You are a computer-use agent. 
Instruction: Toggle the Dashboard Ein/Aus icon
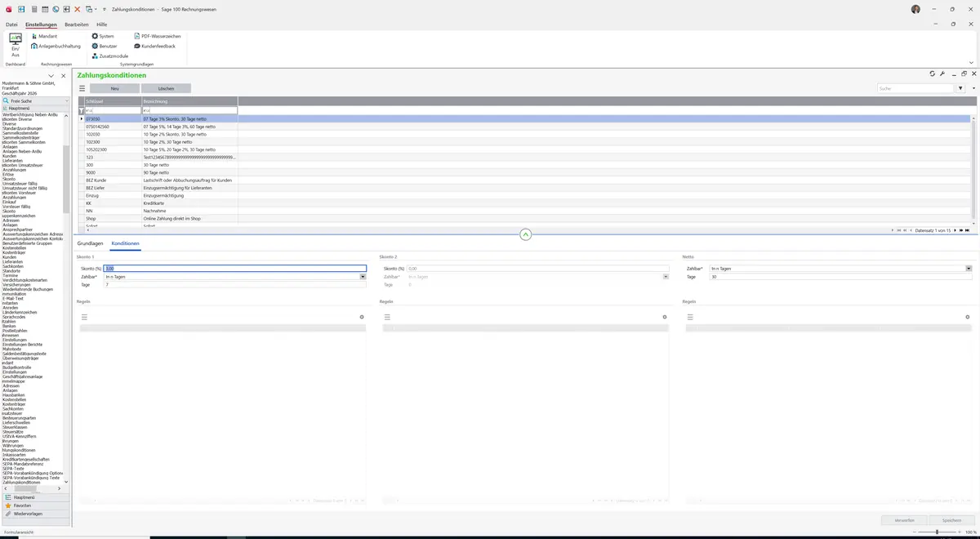pos(15,45)
